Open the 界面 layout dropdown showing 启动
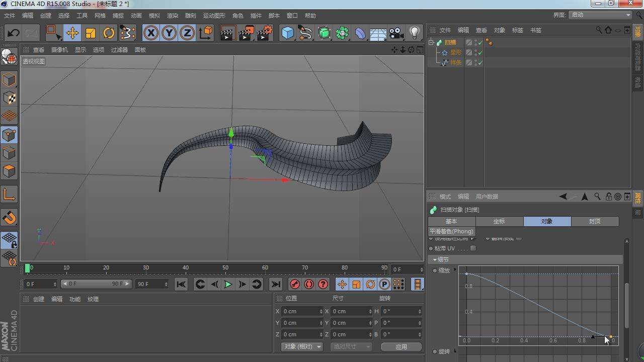Screen dimensions: 644x362 click(600, 15)
